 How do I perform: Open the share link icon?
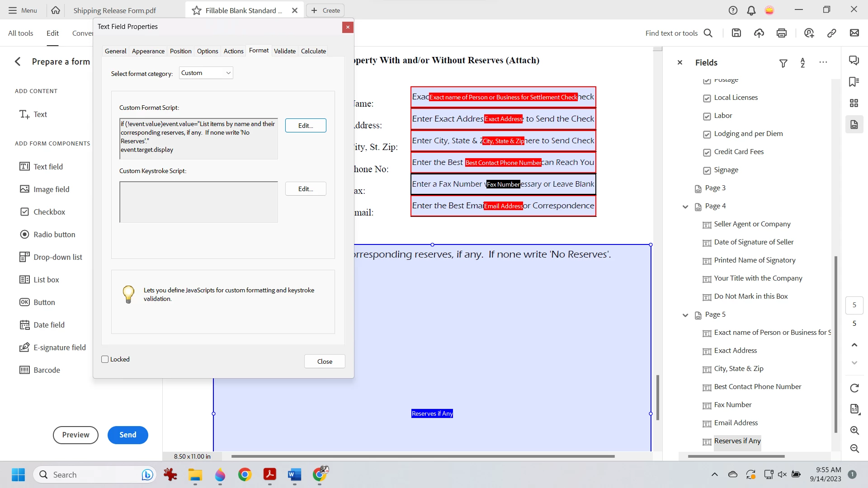[x=831, y=33]
